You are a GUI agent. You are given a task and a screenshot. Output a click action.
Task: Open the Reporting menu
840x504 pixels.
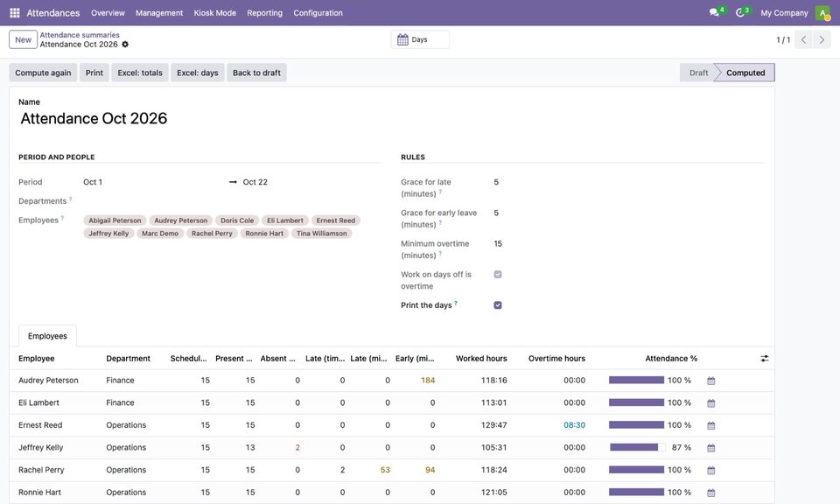264,13
